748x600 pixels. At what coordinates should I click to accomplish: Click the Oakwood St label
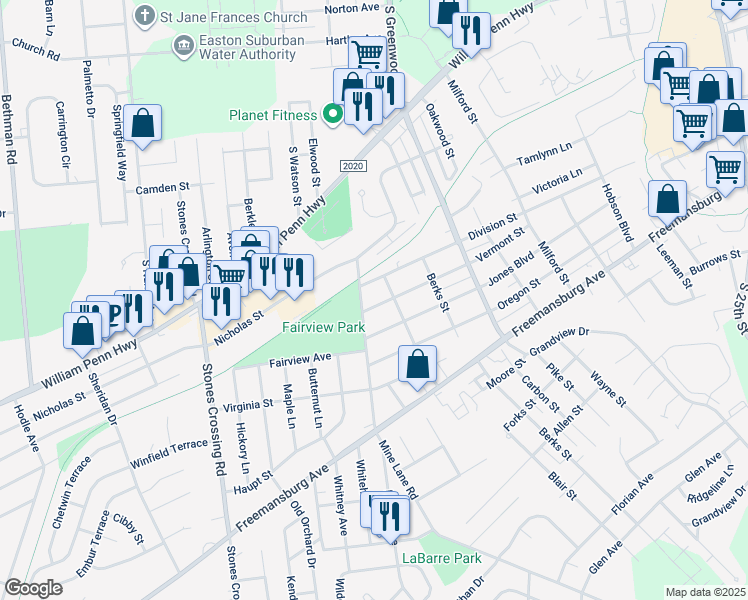pos(440,131)
